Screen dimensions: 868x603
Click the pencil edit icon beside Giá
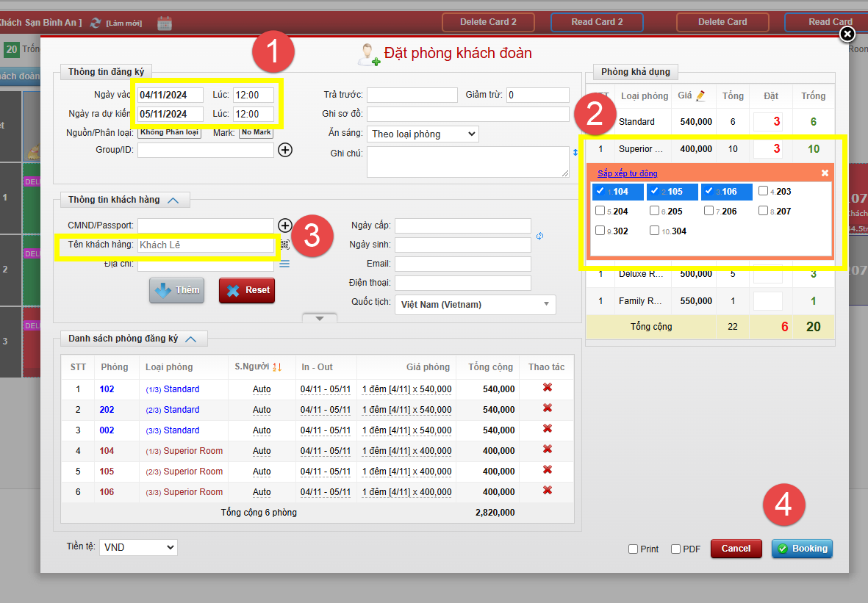[700, 95]
